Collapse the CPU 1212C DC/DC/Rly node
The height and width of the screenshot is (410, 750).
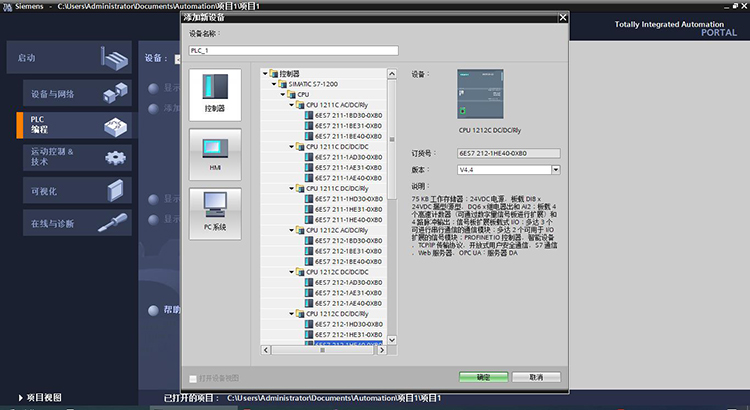click(291, 314)
